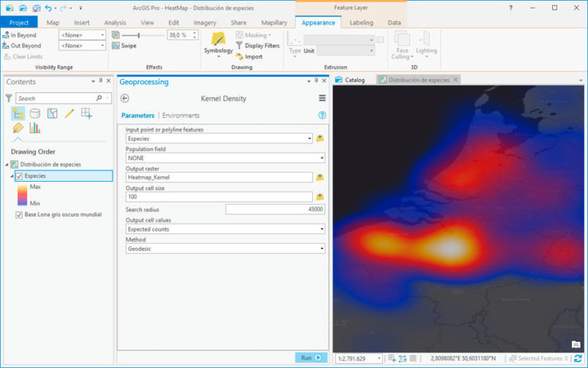Browse for output raster folder icon
588x368 pixels.
click(320, 177)
